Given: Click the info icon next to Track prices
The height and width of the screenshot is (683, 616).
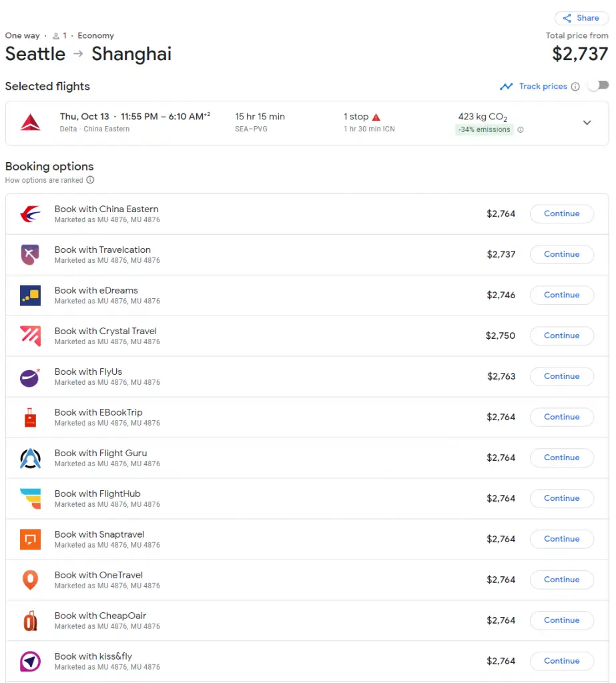Looking at the screenshot, I should (x=575, y=87).
